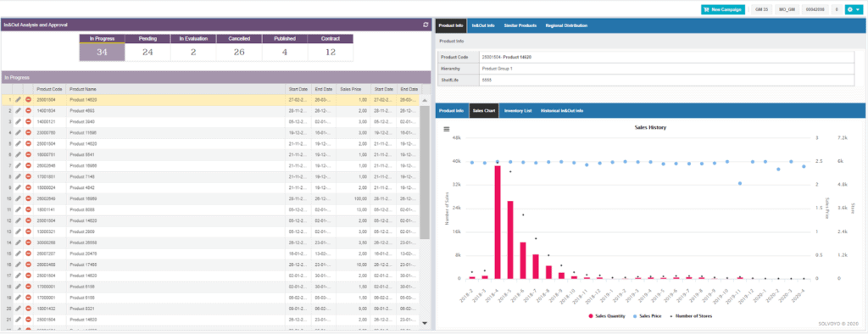
Task: Open the Historical In&Out Info tab
Action: 562,111
